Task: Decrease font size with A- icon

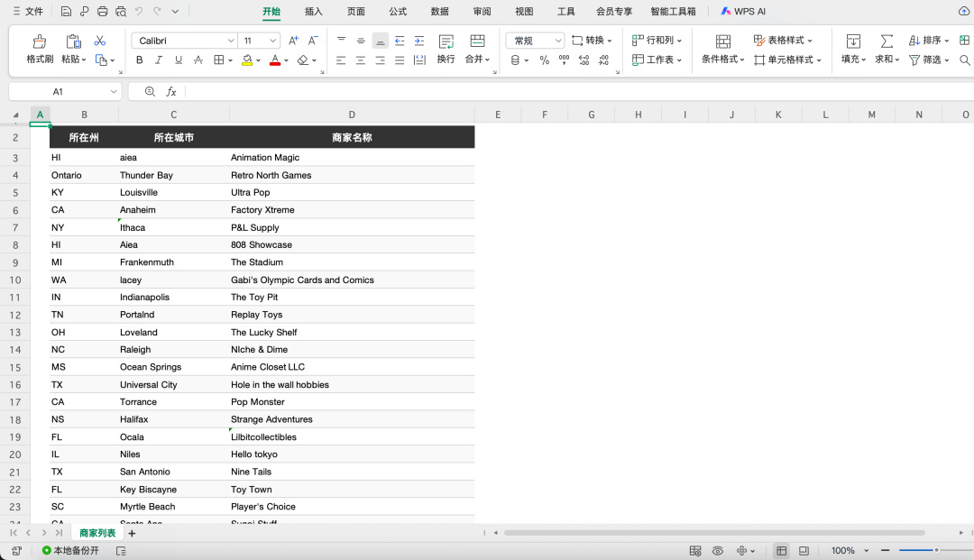Action: tap(313, 41)
